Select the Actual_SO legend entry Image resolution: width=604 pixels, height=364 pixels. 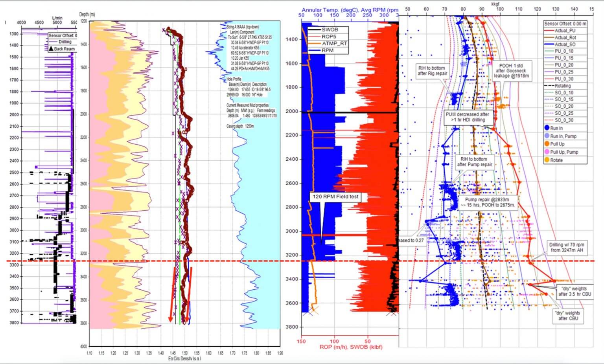(560, 44)
